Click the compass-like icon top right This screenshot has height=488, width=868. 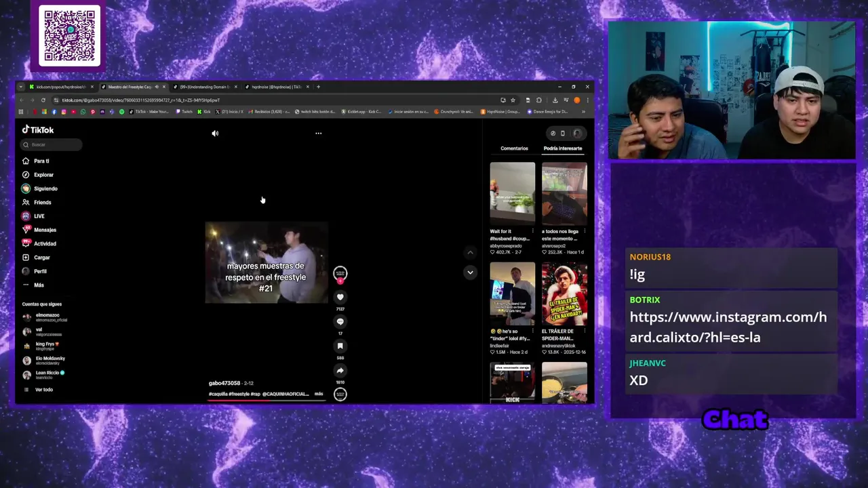tap(553, 134)
